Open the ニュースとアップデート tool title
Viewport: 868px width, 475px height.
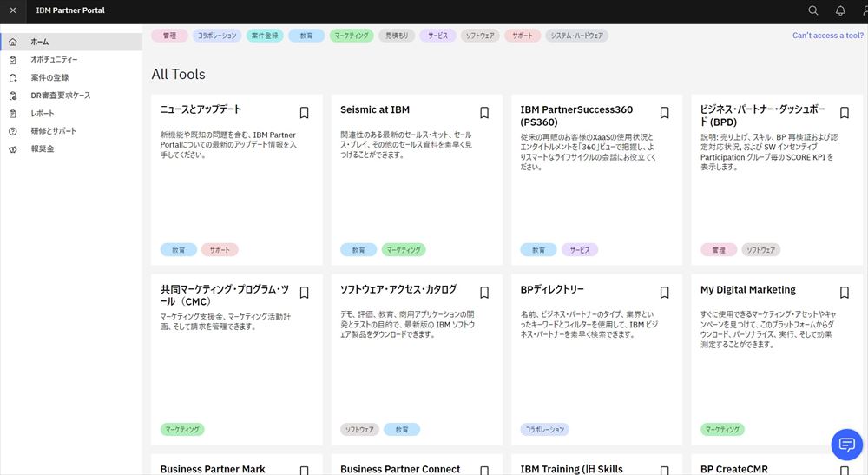pos(201,109)
